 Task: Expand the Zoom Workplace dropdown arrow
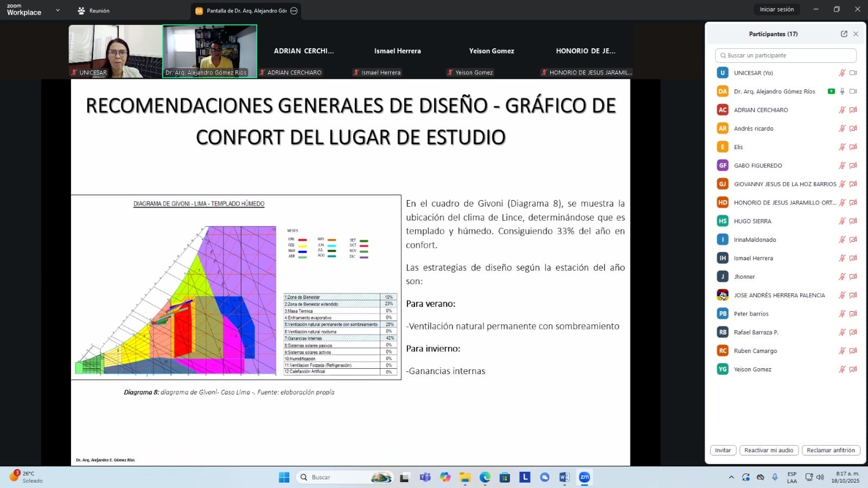[x=58, y=10]
